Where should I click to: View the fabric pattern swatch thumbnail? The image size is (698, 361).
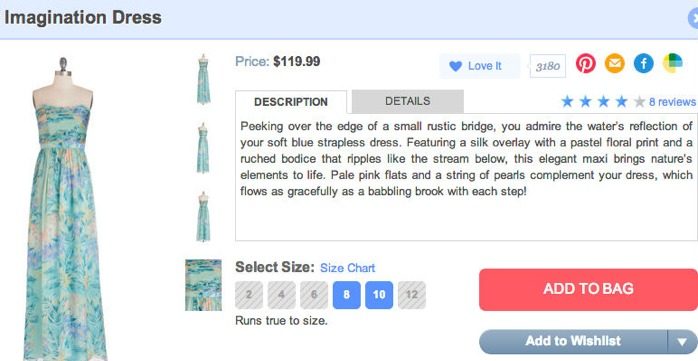[203, 285]
